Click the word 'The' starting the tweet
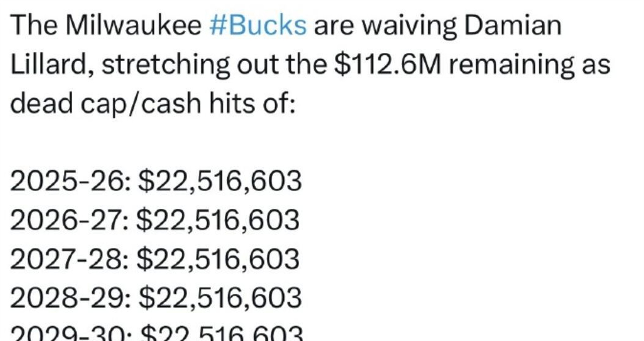The width and height of the screenshot is (644, 341). click(x=34, y=25)
